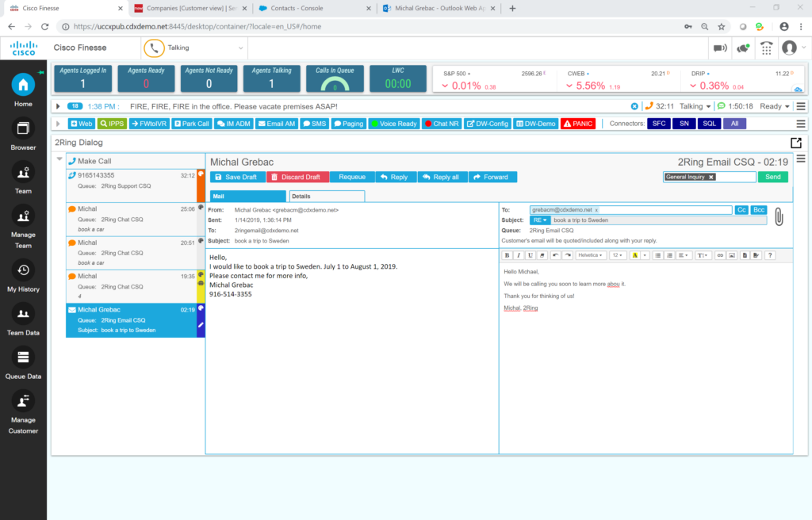The width and height of the screenshot is (812, 520).
Task: Pop out the 2Ring Dialog panel
Action: click(x=795, y=143)
